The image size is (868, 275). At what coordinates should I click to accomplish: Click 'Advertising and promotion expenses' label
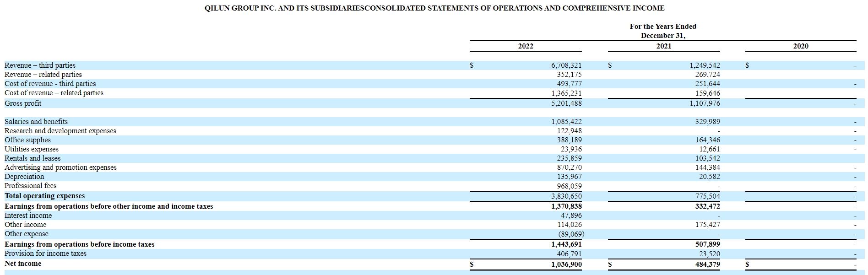coord(60,167)
